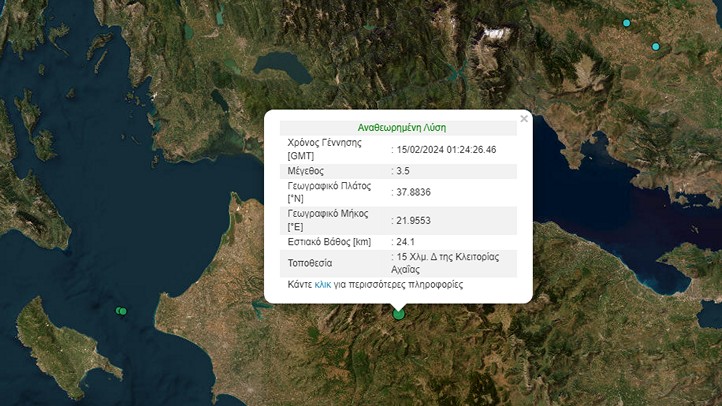The height and width of the screenshot is (406, 722).
Task: Click the 'Εστιακό Βάθος [km]' label
Action: coord(329,242)
